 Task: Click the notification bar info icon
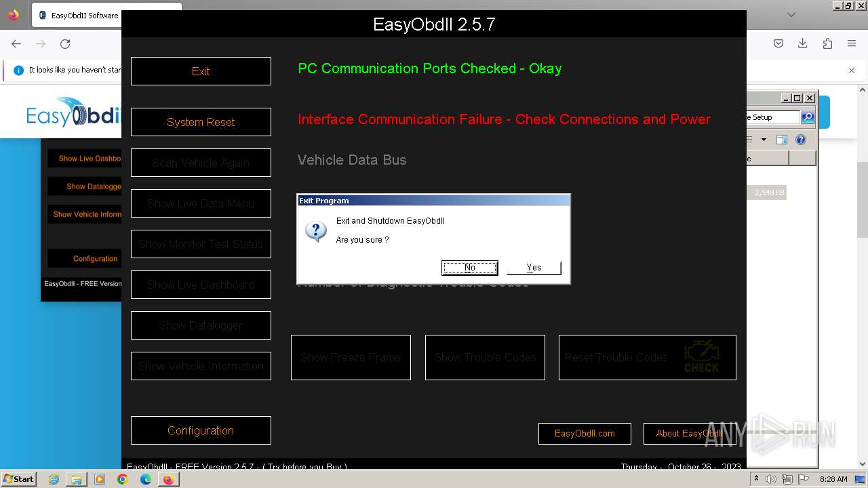pos(18,70)
